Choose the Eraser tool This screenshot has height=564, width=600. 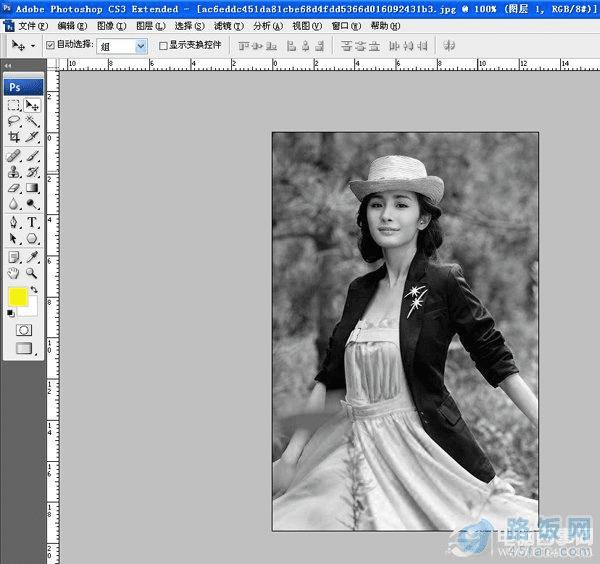[x=14, y=188]
